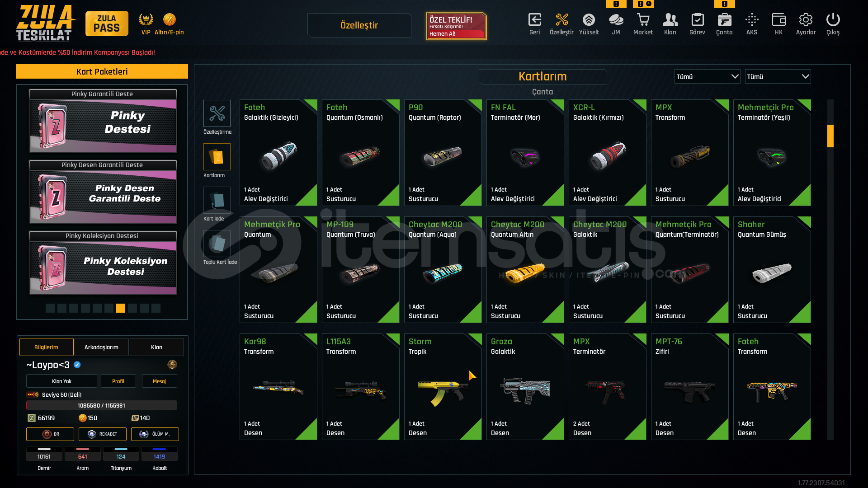Open Toplu Kart İade icon
This screenshot has height=488, width=868.
217,244
